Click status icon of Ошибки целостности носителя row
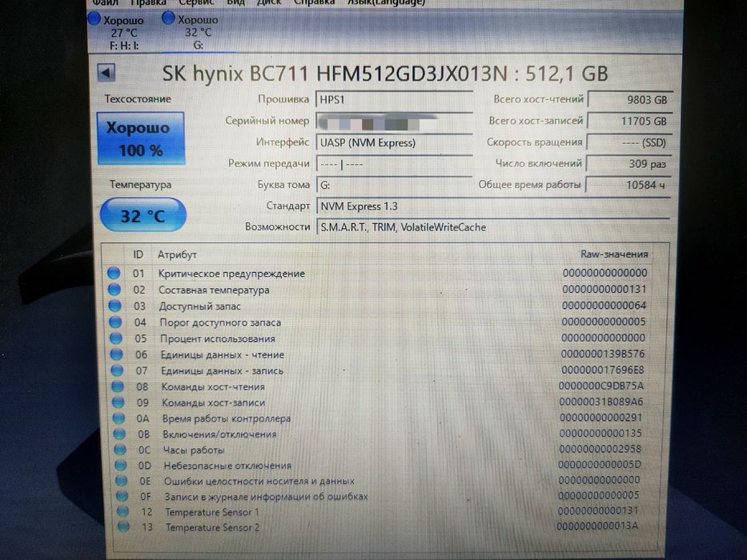This screenshot has height=560, width=747. coord(122,481)
